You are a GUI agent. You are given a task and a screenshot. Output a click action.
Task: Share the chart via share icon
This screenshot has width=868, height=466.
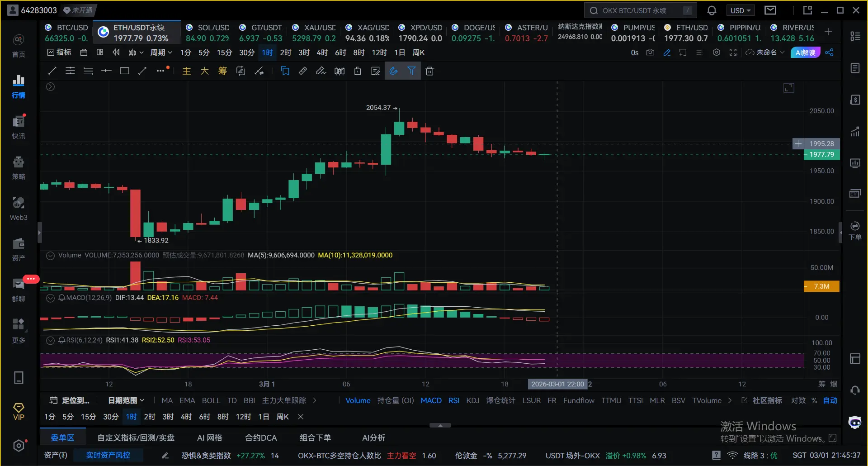tap(829, 52)
